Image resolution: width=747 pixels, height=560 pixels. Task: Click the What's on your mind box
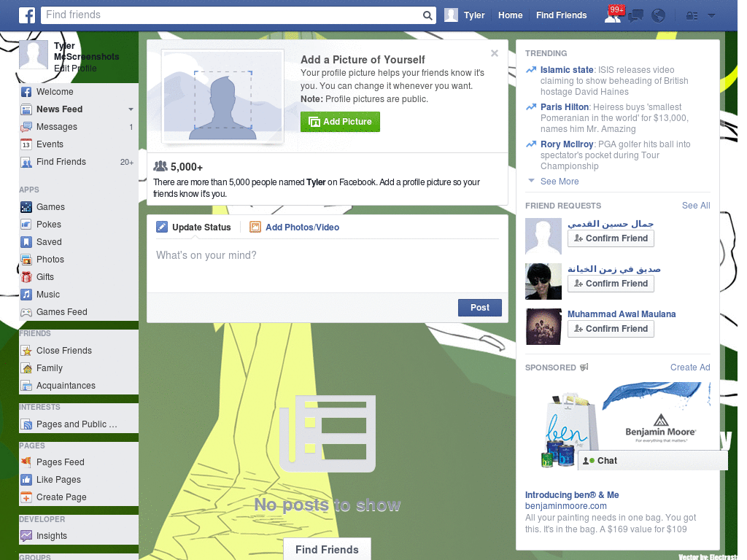coord(328,265)
